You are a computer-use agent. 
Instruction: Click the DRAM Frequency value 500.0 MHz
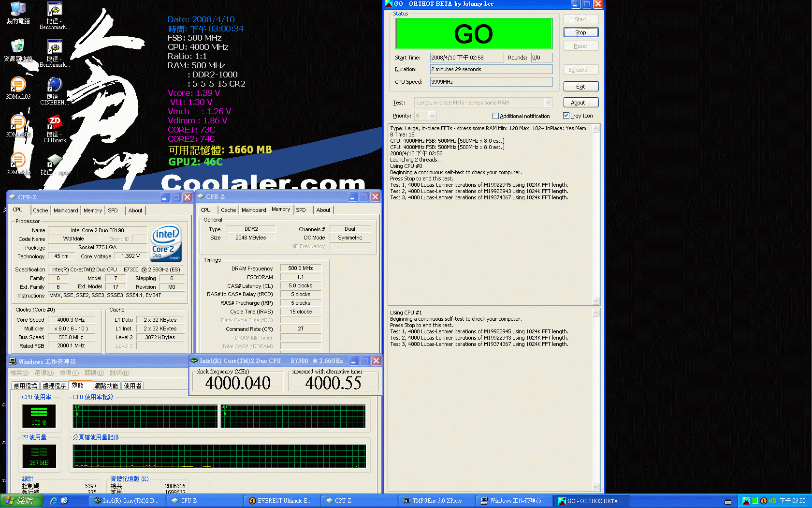pos(301,268)
